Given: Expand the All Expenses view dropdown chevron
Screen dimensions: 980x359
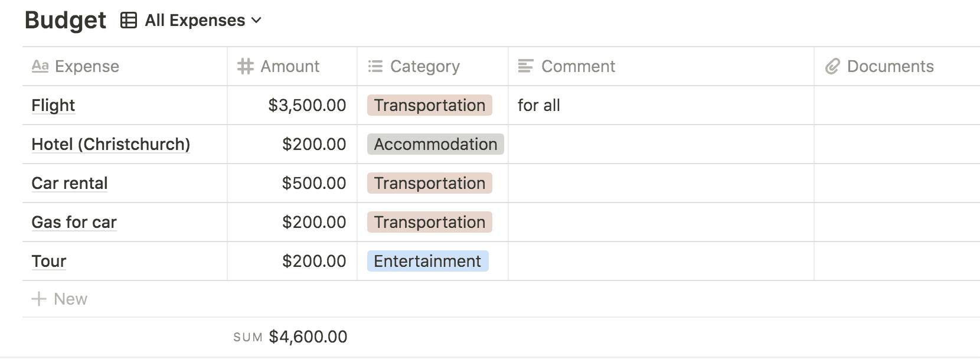Looking at the screenshot, I should 256,21.
